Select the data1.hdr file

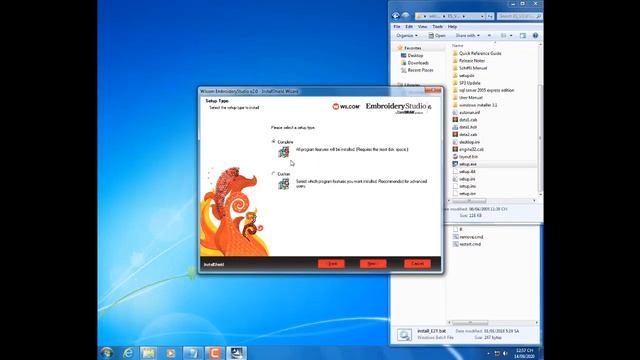pyautogui.click(x=468, y=127)
